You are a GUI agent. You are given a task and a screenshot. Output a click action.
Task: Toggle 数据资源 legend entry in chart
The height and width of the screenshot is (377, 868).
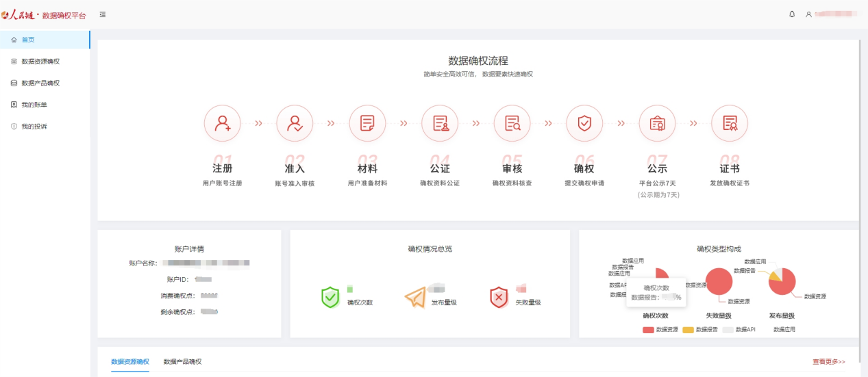660,329
